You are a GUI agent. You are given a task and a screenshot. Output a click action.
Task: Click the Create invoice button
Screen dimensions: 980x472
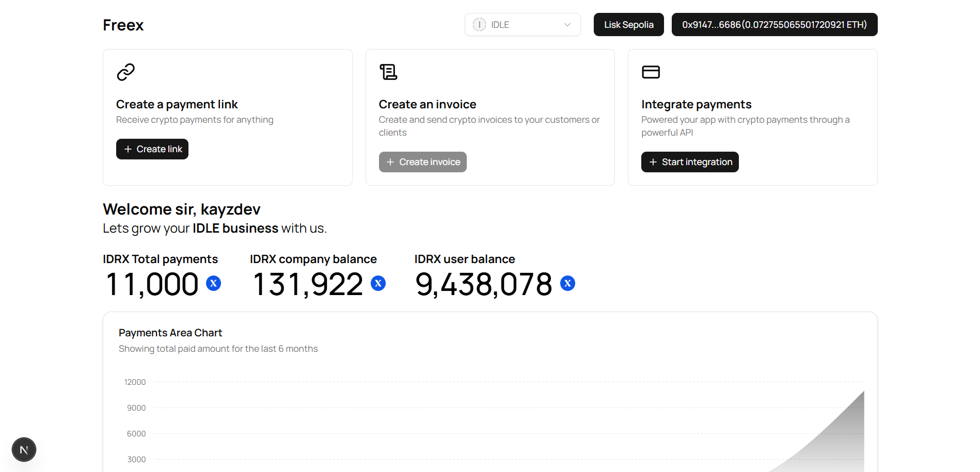click(x=422, y=162)
